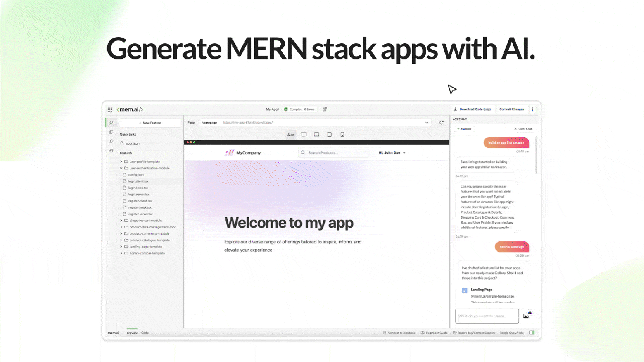Select desktop monitor viewport icon
This screenshot has height=362, width=644.
click(304, 134)
